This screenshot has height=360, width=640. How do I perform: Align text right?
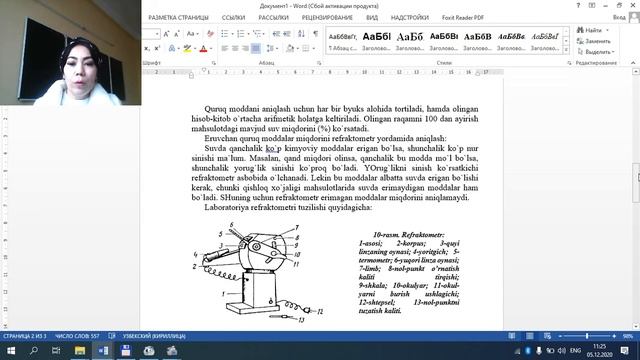[245, 49]
